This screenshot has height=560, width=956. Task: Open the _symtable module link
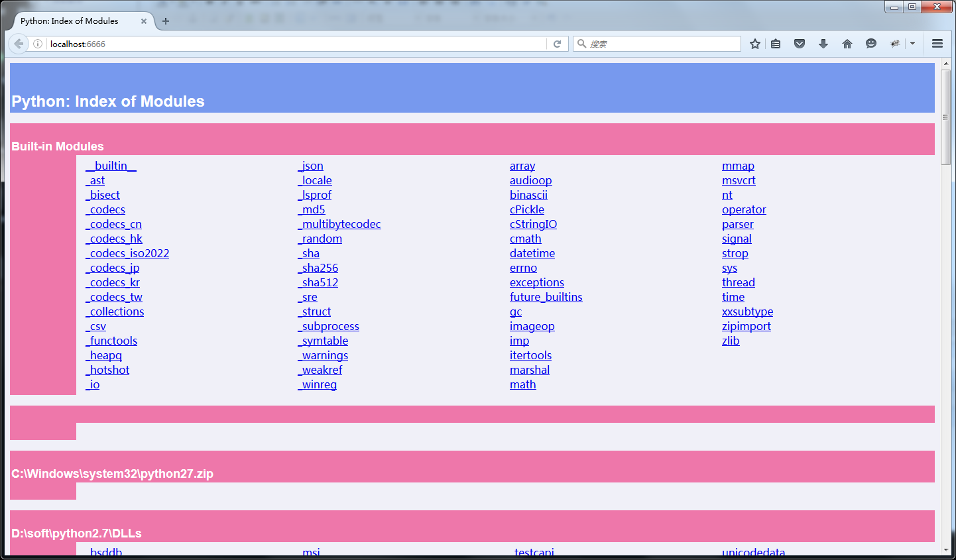coord(323,341)
